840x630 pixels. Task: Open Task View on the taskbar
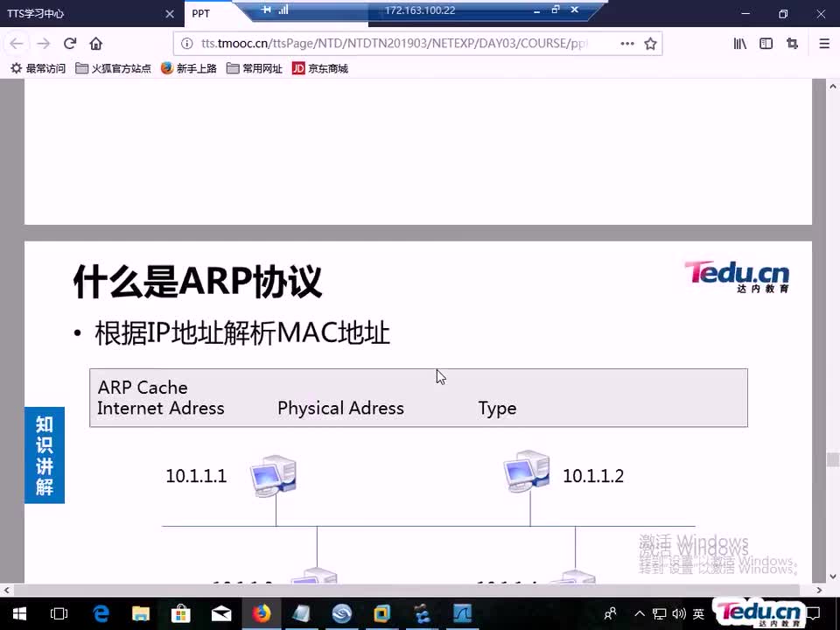click(59, 613)
